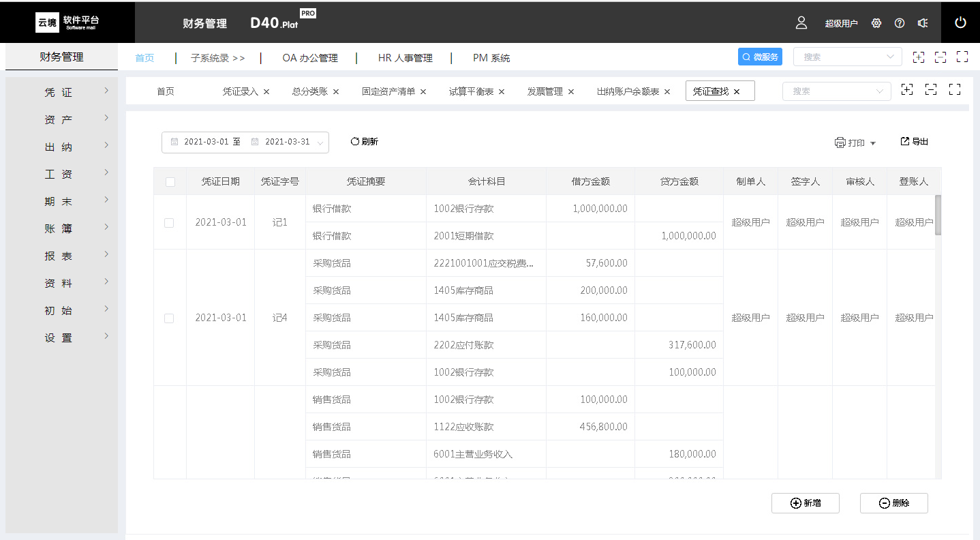This screenshot has height=540, width=980.
Task: Click fullscreen icon in inner tab bar
Action: [955, 89]
